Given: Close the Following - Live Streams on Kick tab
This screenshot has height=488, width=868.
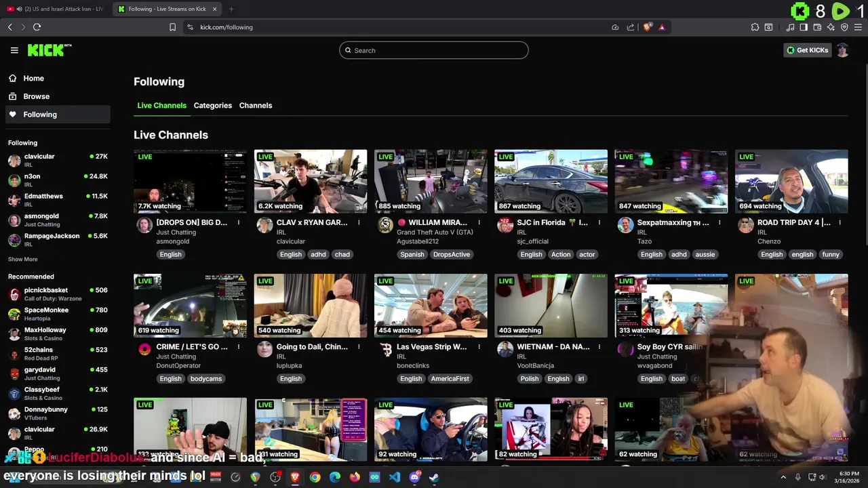Looking at the screenshot, I should pyautogui.click(x=214, y=9).
